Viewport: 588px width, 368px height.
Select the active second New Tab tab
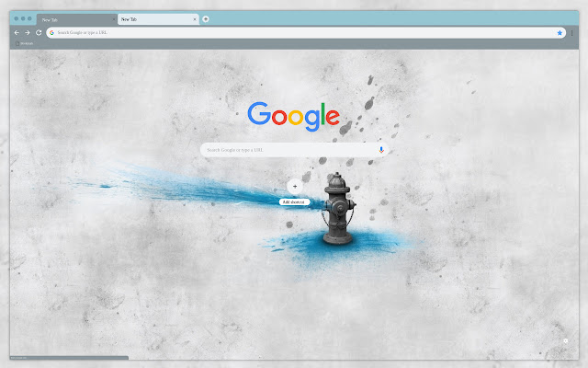pos(157,19)
